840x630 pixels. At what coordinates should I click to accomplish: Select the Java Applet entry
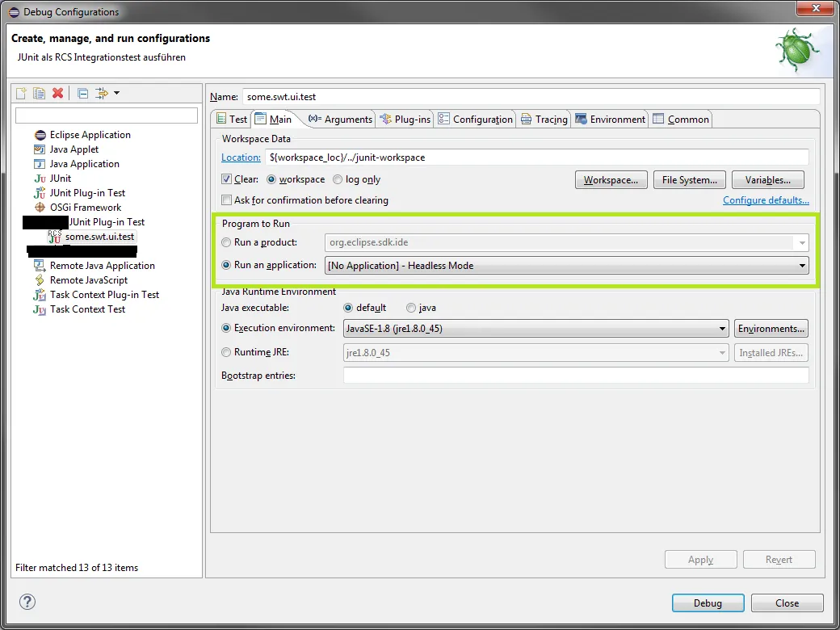[74, 149]
